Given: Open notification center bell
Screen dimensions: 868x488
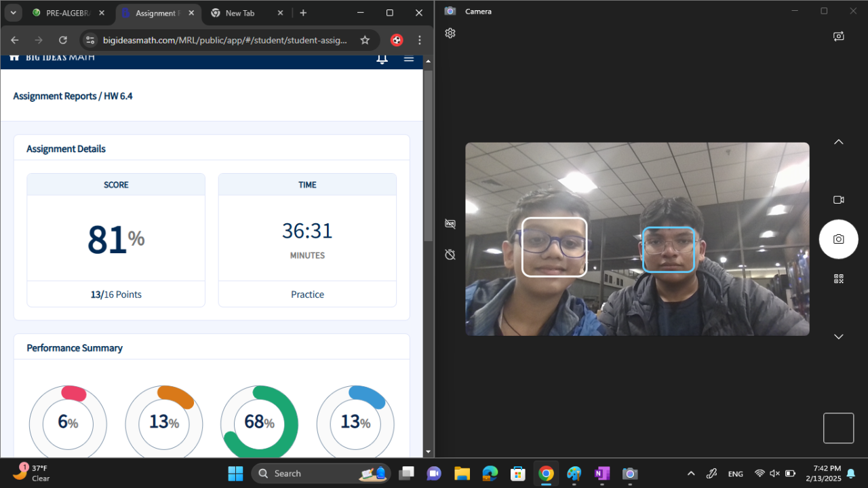Looking at the screenshot, I should pyautogui.click(x=851, y=473).
